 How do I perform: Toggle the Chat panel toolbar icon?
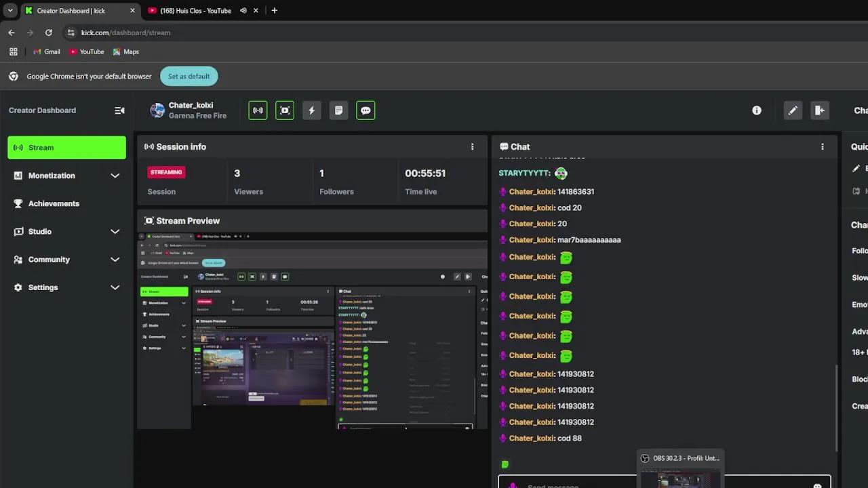(366, 110)
